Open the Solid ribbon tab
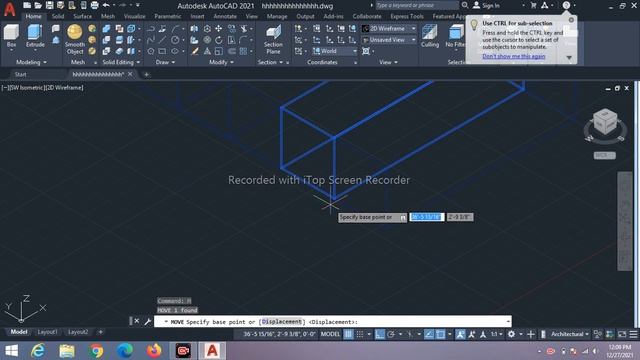Image resolution: width=640 pixels, height=360 pixels. (x=58, y=16)
